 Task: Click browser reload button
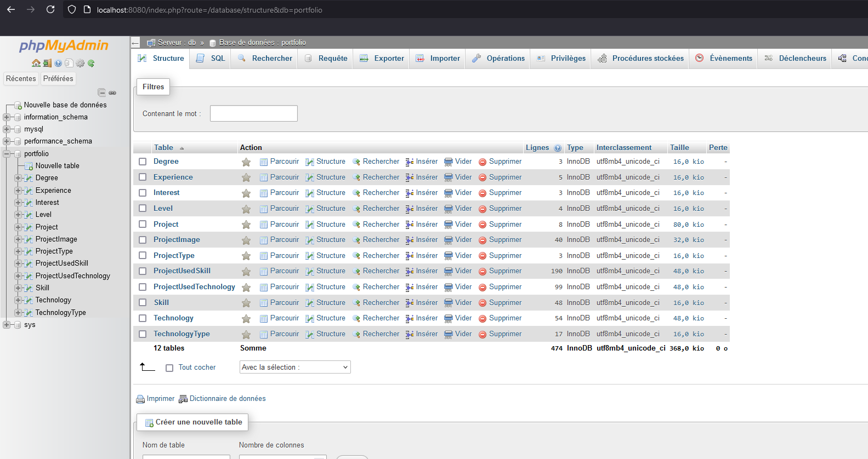[50, 9]
